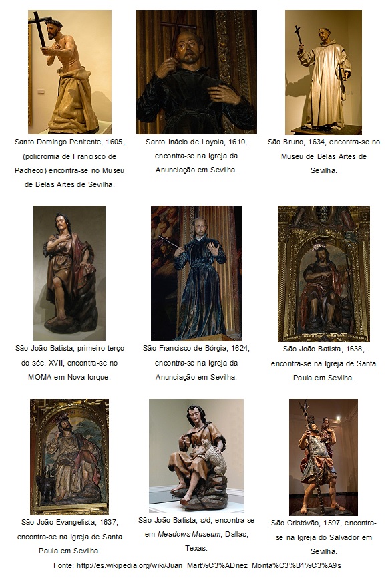Click the Santo Domingo Penitente, 1605 caption
Viewport: 392px width, 582px height.
coord(69,163)
